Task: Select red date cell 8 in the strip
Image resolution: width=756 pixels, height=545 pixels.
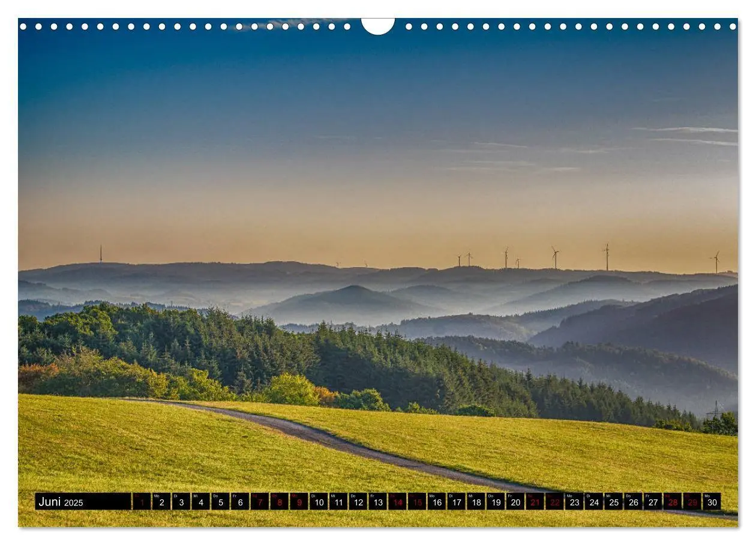Action: pyautogui.click(x=279, y=502)
